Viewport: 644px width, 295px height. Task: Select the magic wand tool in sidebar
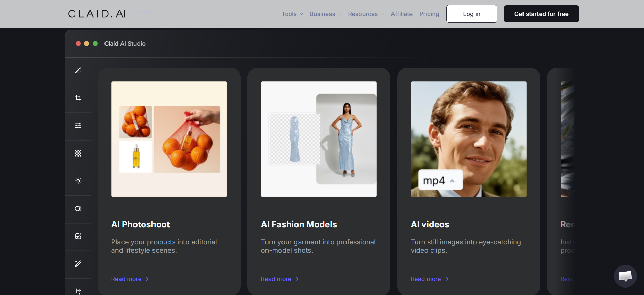pyautogui.click(x=78, y=70)
